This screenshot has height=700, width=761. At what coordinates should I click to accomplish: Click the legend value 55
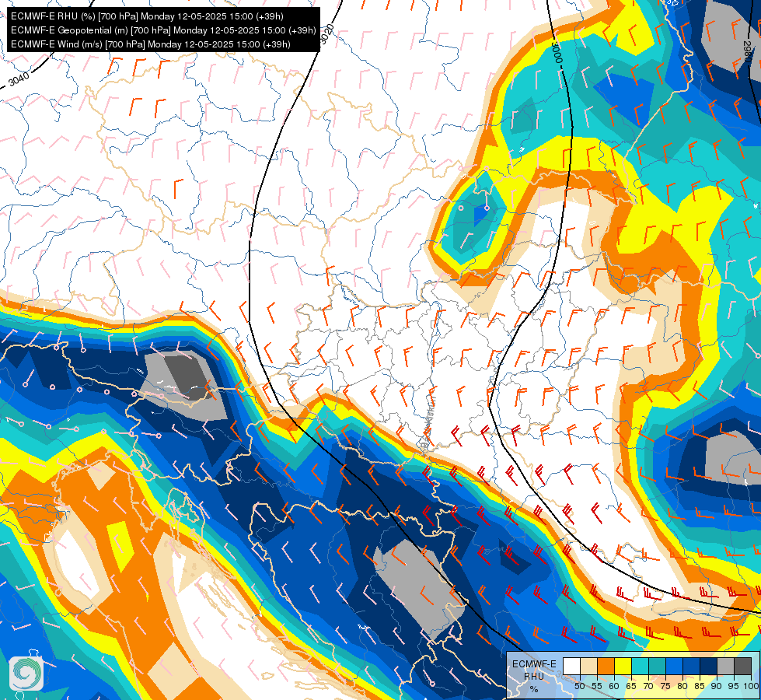point(597,686)
